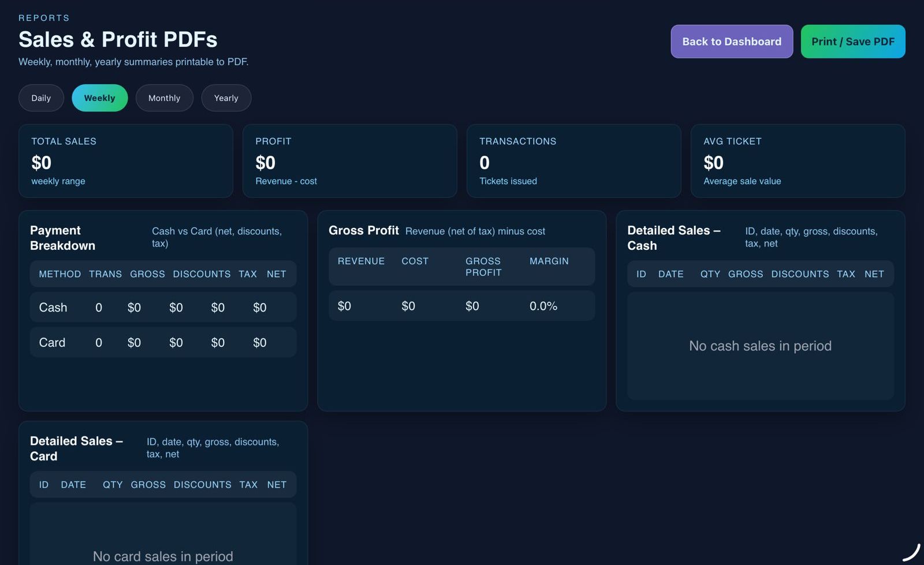Select the PROFIT card label
924x565 pixels.
(x=273, y=141)
